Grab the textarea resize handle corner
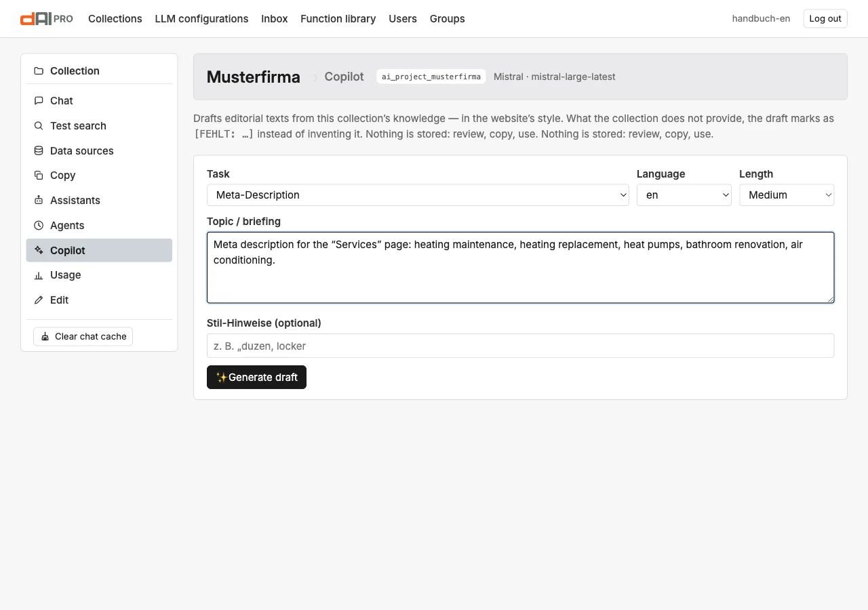The image size is (868, 610). (x=830, y=299)
